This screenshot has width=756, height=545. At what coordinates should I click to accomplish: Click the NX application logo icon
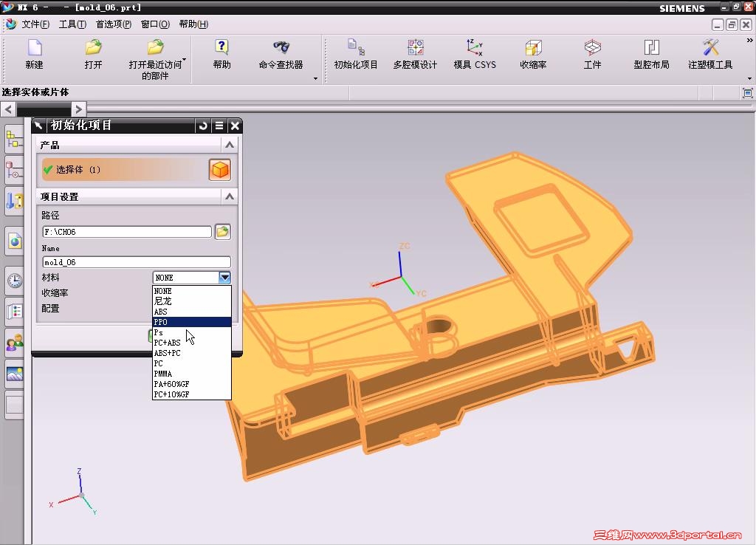click(x=7, y=7)
